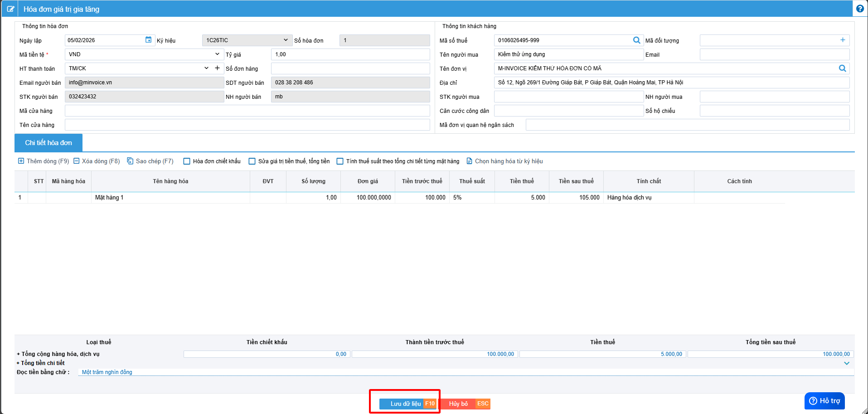Click the Tên đơn vị search icon

click(x=842, y=68)
